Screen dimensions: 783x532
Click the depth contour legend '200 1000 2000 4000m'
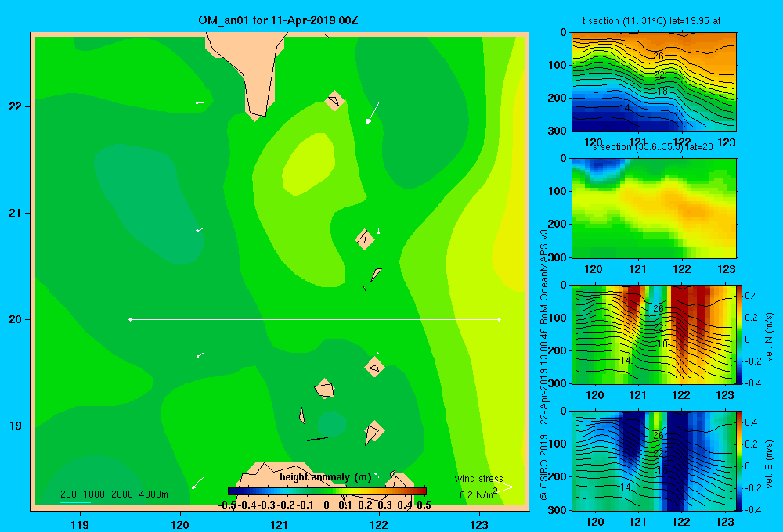[x=114, y=494]
